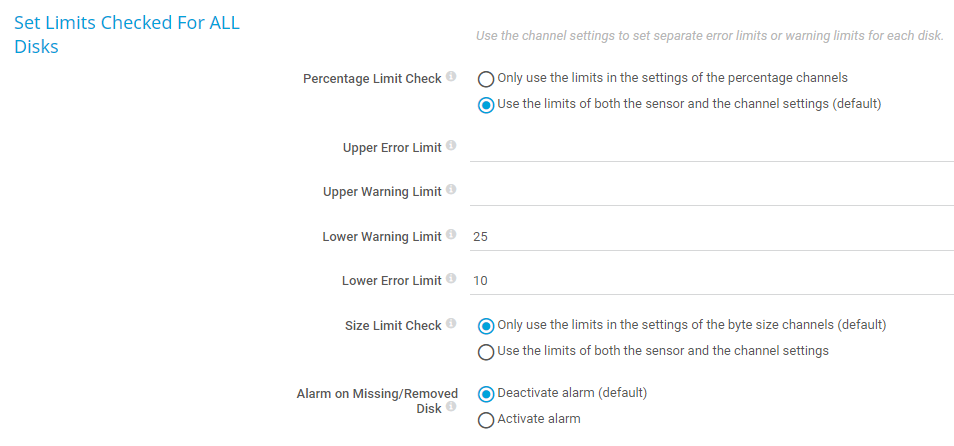The image size is (954, 446).
Task: Click the Upper Error Limit input field
Action: pos(710,147)
